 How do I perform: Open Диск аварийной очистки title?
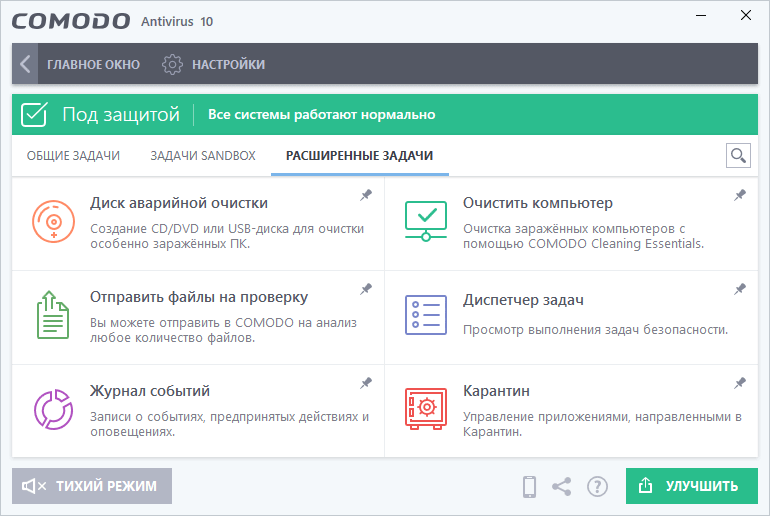pos(179,203)
